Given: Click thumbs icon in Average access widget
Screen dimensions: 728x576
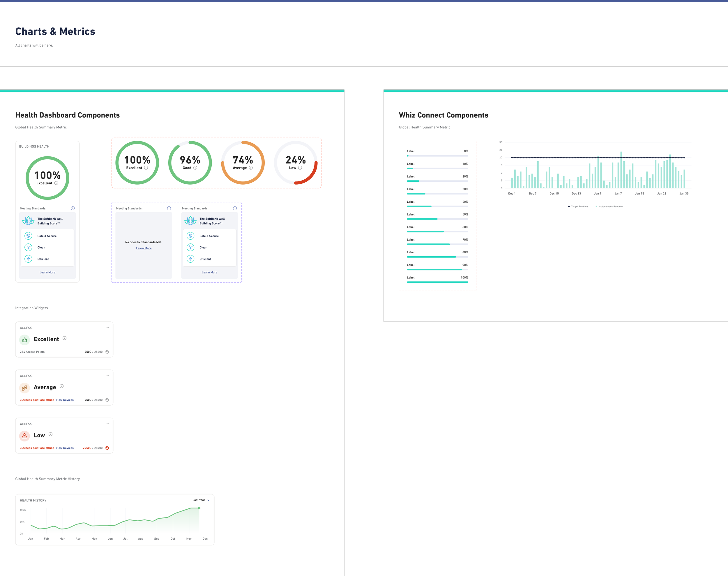Looking at the screenshot, I should click(25, 388).
